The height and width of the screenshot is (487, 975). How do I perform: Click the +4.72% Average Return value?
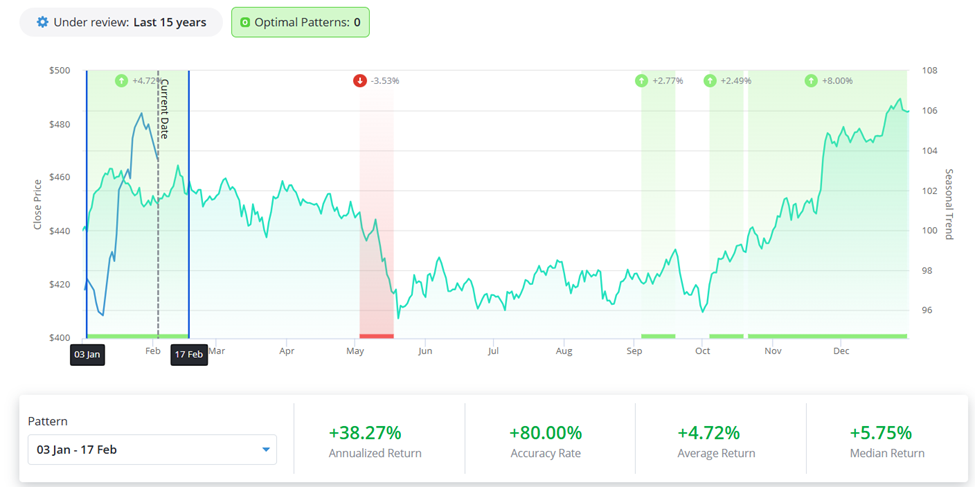(708, 432)
